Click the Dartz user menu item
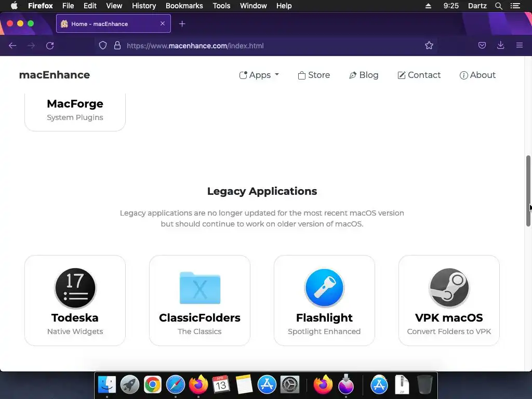This screenshot has height=399, width=532. (477, 6)
